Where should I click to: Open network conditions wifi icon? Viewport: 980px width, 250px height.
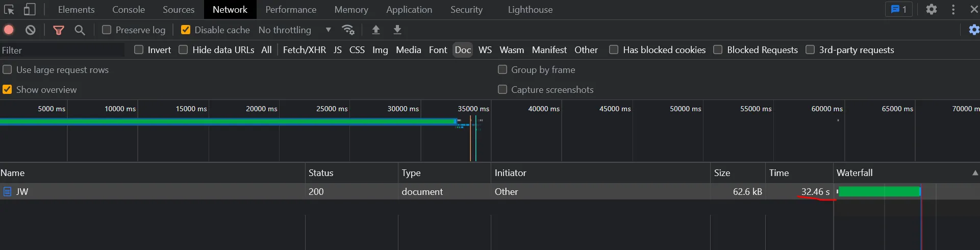[x=348, y=30]
